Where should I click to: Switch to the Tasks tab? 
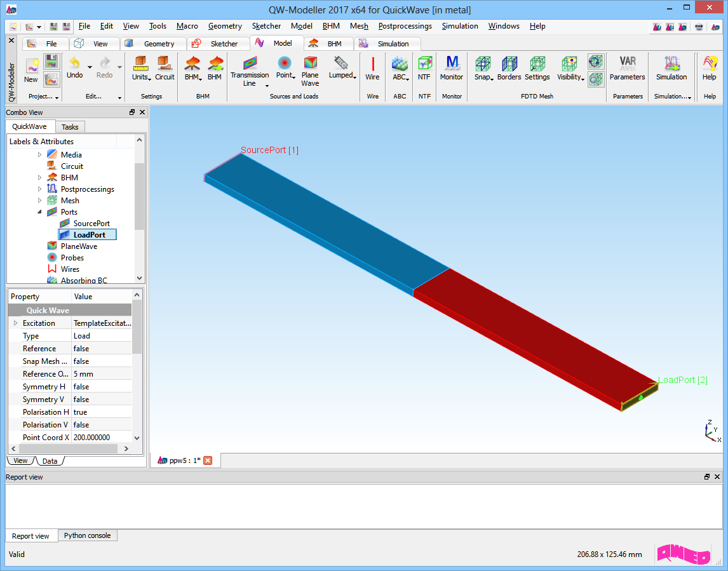[70, 127]
